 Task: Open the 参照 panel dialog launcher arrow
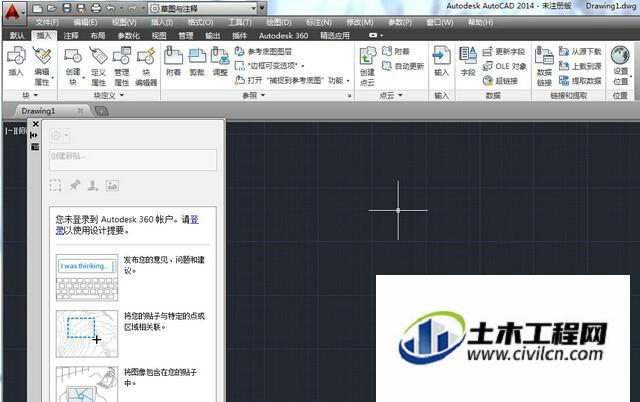(349, 96)
